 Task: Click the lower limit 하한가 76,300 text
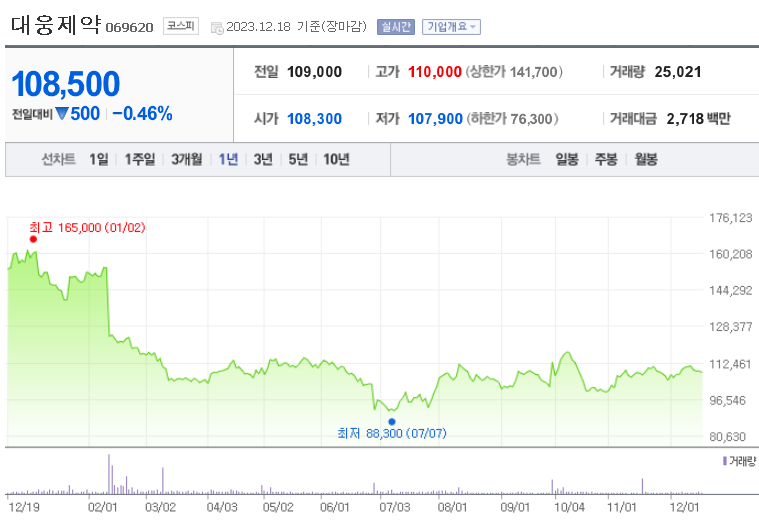512,119
